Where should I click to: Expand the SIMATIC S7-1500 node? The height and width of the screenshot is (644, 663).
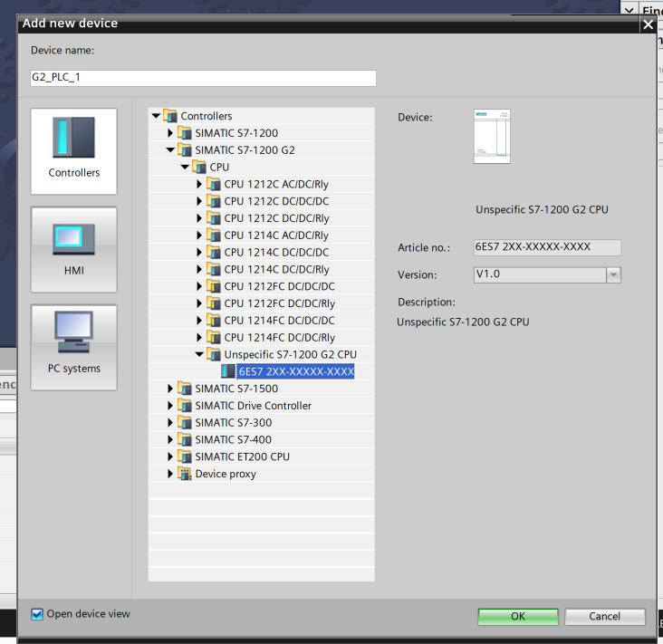pos(170,389)
